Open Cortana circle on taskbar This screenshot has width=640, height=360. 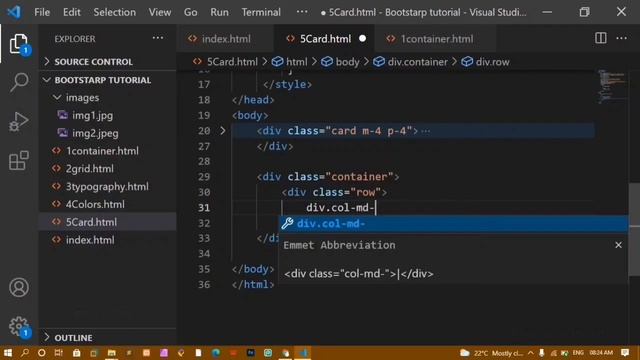42,353
